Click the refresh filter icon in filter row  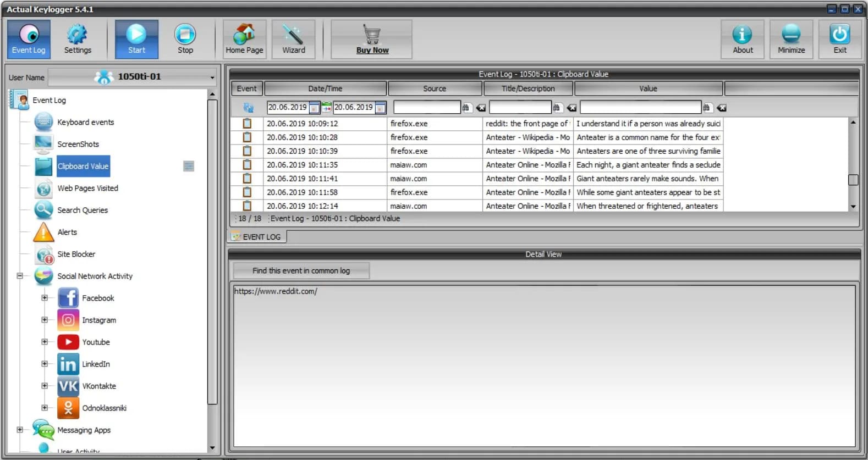(x=248, y=108)
